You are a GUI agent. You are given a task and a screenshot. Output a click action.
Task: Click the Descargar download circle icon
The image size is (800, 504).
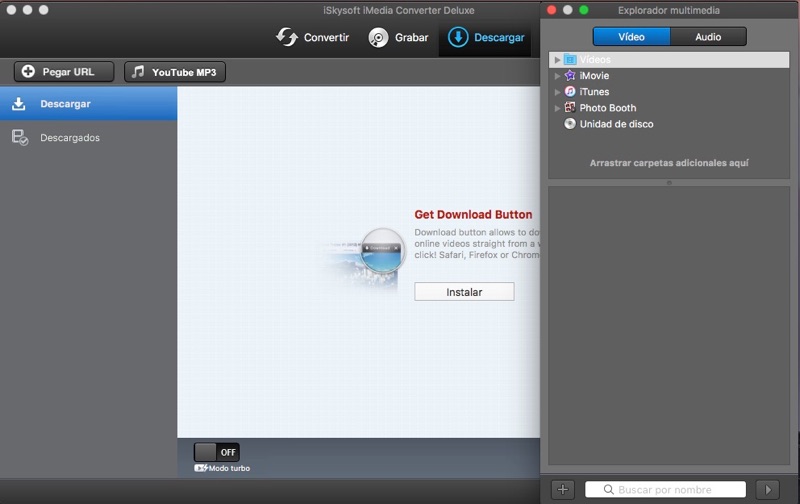point(458,37)
